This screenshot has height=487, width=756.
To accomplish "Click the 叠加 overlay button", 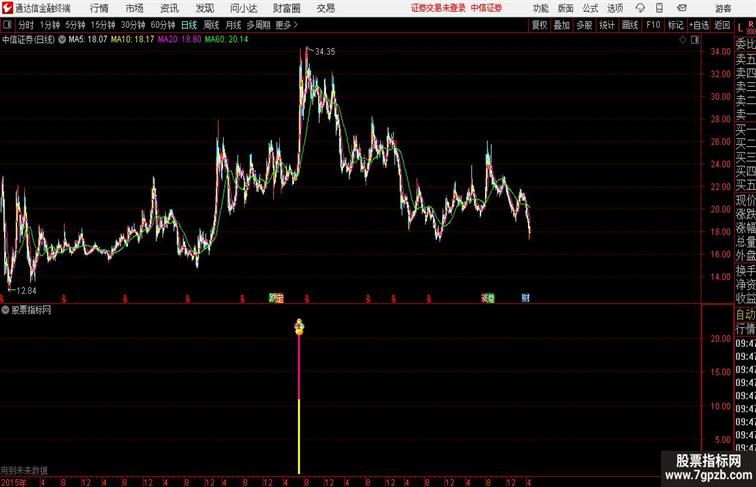I will (x=562, y=25).
